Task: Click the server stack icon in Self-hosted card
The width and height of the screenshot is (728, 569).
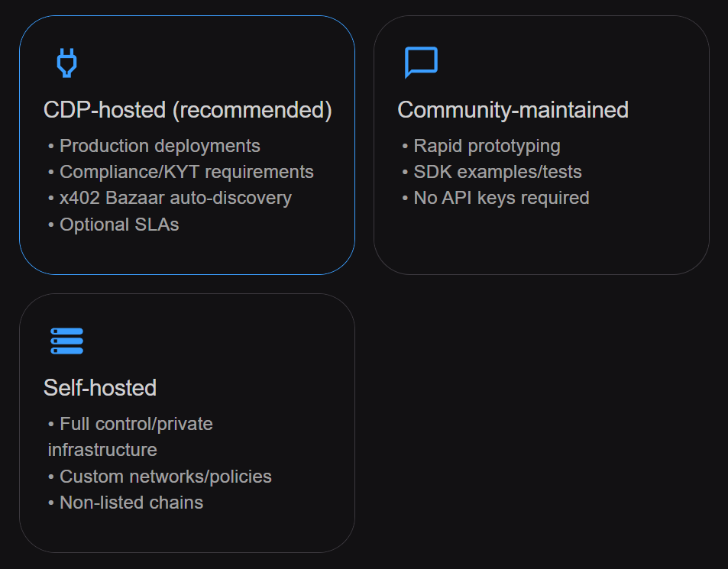Action: 67,341
